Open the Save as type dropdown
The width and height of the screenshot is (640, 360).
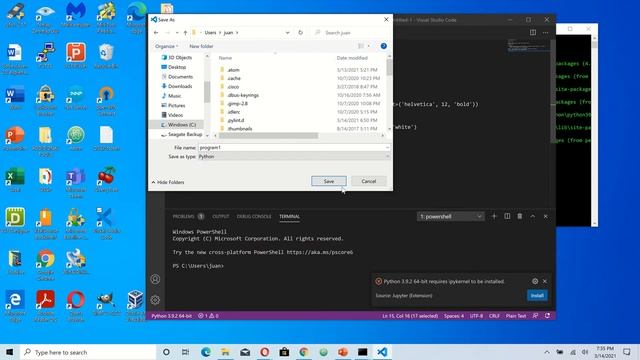[293, 156]
